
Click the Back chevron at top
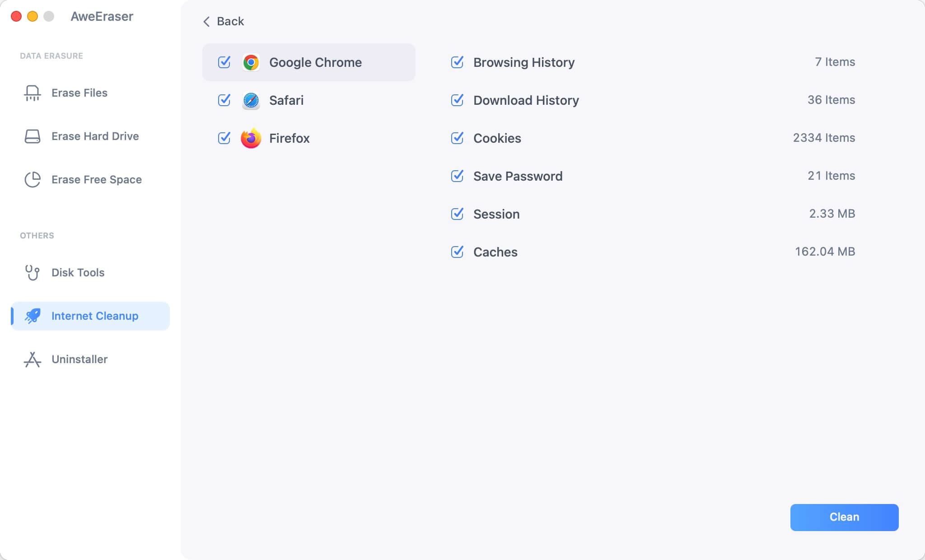pyautogui.click(x=206, y=21)
